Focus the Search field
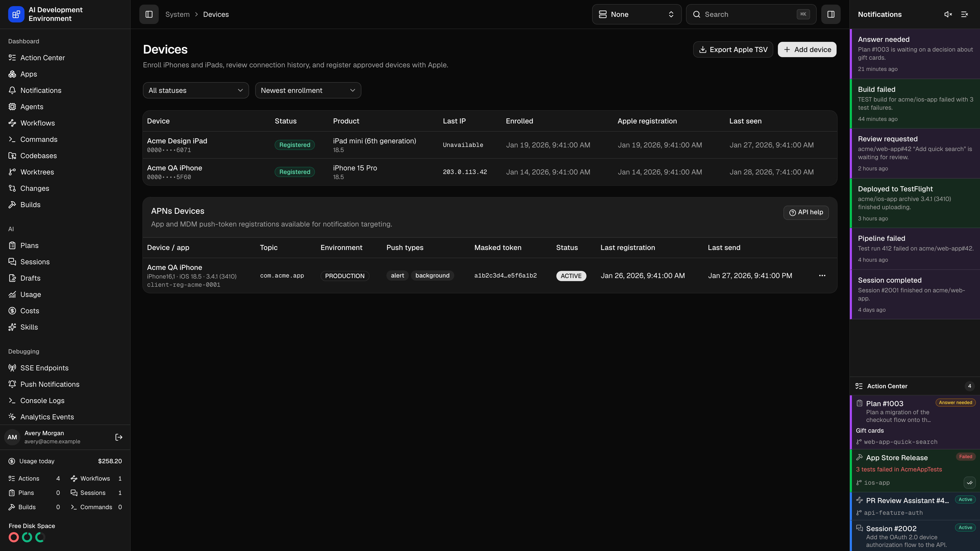This screenshot has height=551, width=980. tap(751, 14)
